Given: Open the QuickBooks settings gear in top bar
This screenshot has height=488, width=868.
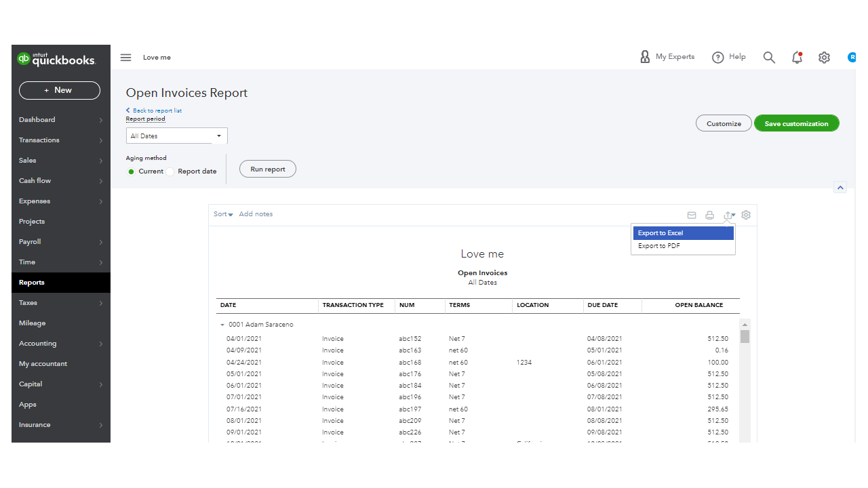Looking at the screenshot, I should coord(824,58).
